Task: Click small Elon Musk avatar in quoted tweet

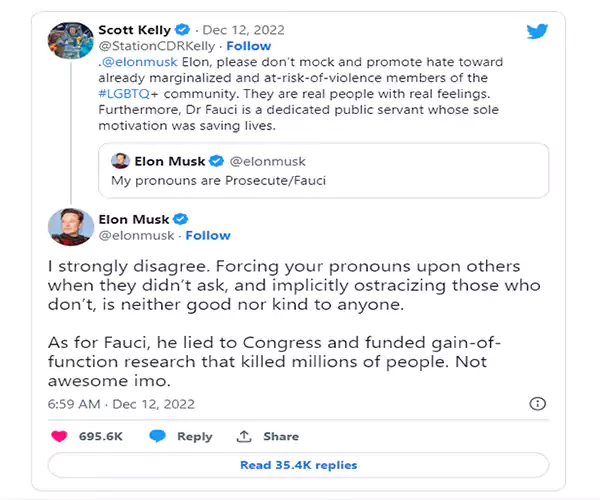Action: tap(120, 161)
